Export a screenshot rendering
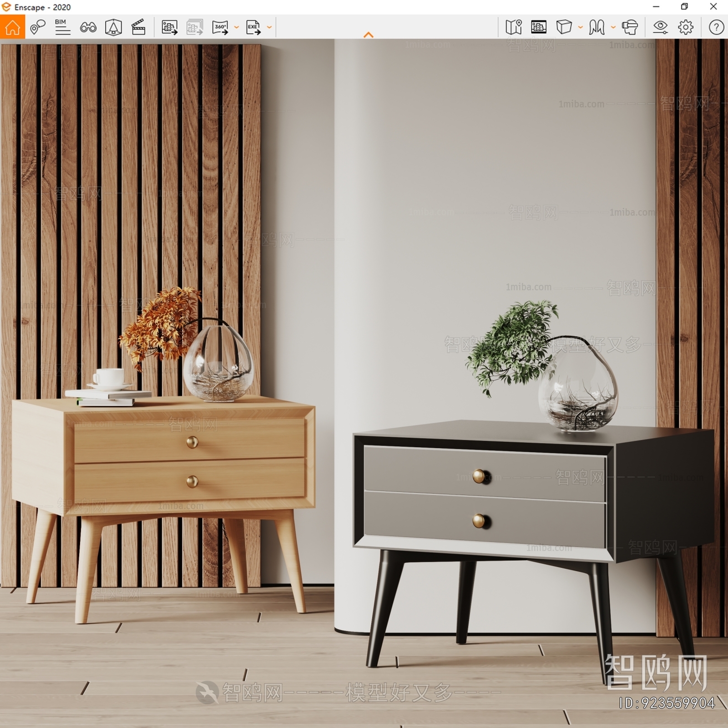728x728 pixels. pyautogui.click(x=169, y=27)
